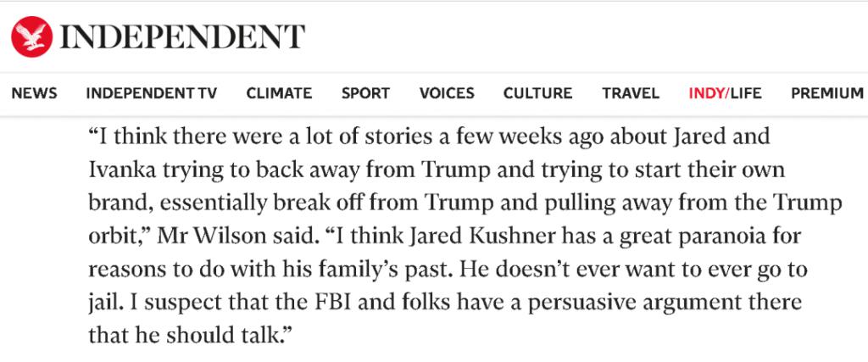Open the INDY/LIFE section
This screenshot has height=362, width=868.
(x=725, y=93)
